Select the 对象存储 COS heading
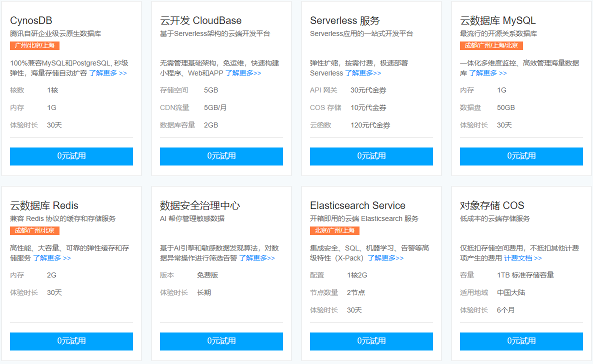The width and height of the screenshot is (593, 364). (x=492, y=205)
